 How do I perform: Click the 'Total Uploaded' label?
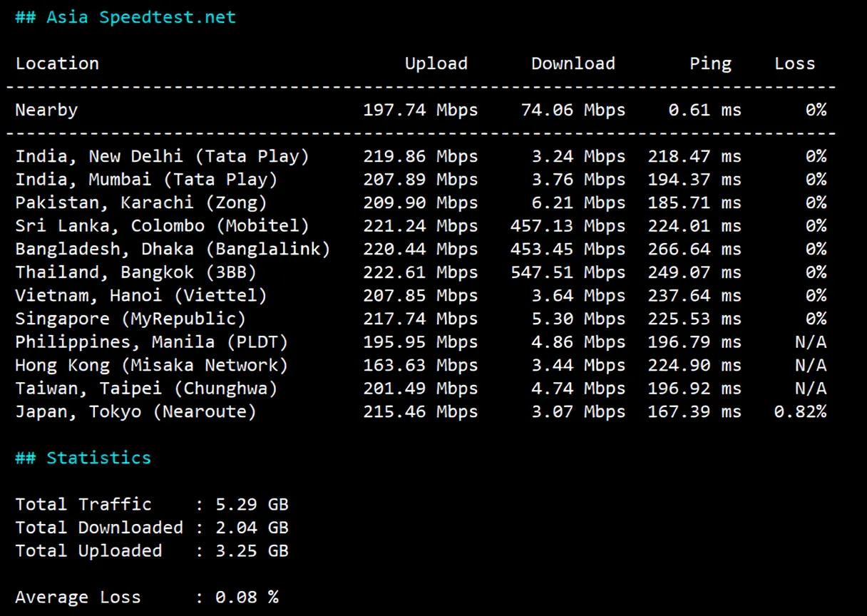pyautogui.click(x=88, y=550)
